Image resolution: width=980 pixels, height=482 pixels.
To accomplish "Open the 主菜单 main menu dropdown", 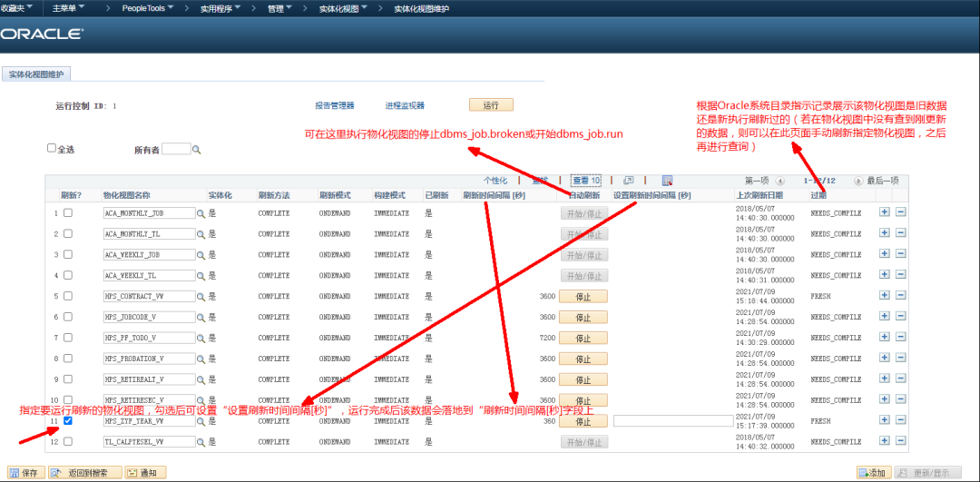I will tap(67, 9).
